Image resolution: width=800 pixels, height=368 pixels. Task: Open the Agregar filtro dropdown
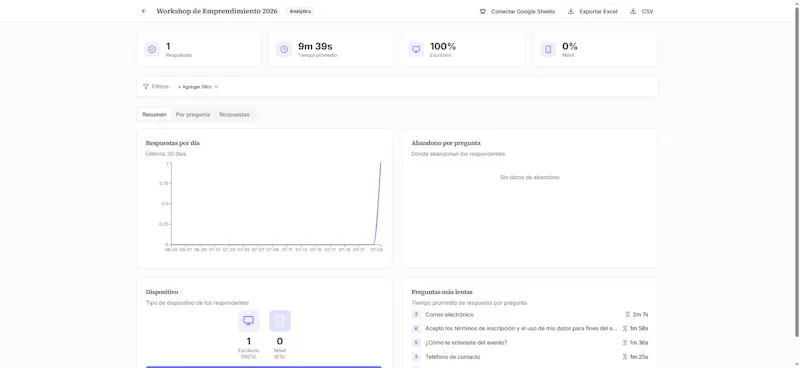[198, 87]
